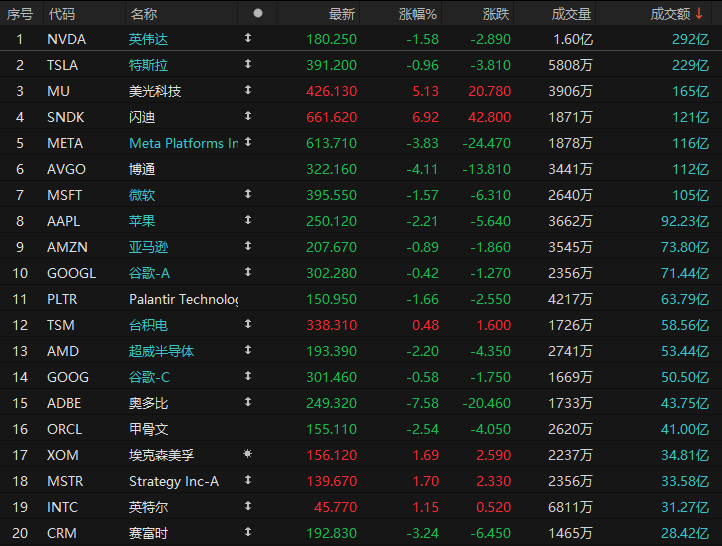Image resolution: width=722 pixels, height=546 pixels.
Task: Open the 谷歌-A stock name
Action: point(149,273)
